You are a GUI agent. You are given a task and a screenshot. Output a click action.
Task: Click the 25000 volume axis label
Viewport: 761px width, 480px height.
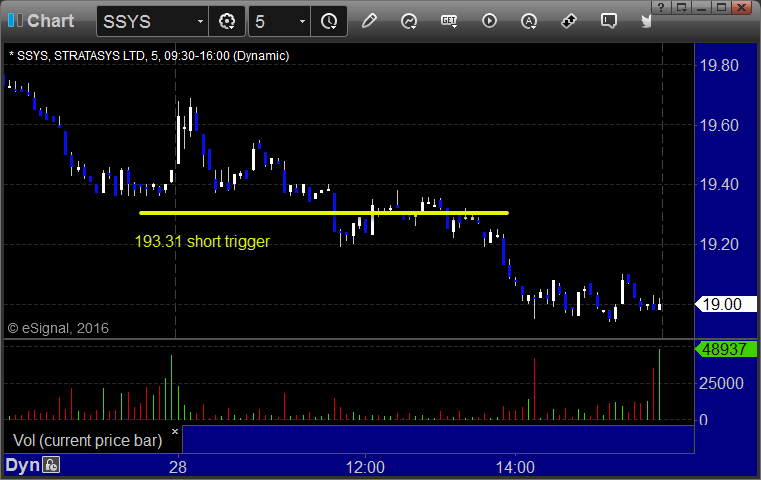pos(721,383)
